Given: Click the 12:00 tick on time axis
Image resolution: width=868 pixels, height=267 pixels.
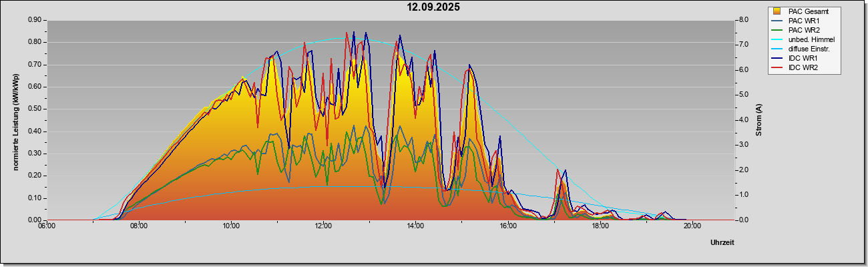Looking at the screenshot, I should 323,226.
